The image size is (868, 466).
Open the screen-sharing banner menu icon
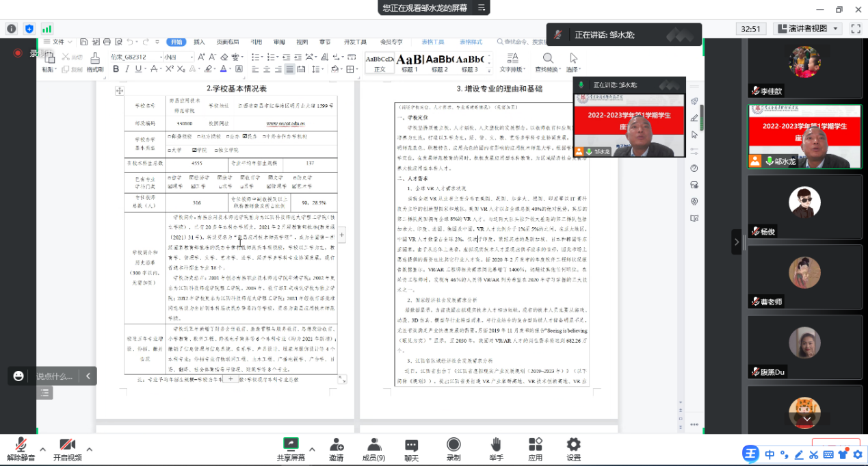(481, 8)
